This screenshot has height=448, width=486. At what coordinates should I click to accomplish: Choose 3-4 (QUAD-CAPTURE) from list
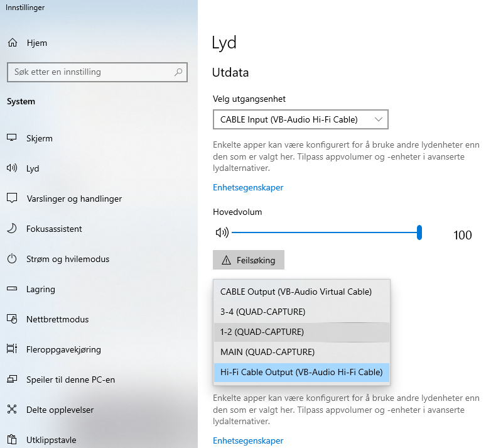pyautogui.click(x=262, y=312)
